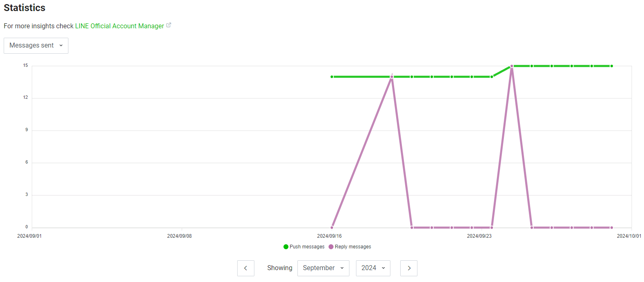Viewport: 644px width, 282px height.
Task: Click the purple Reply messages legend dot
Action: click(331, 247)
